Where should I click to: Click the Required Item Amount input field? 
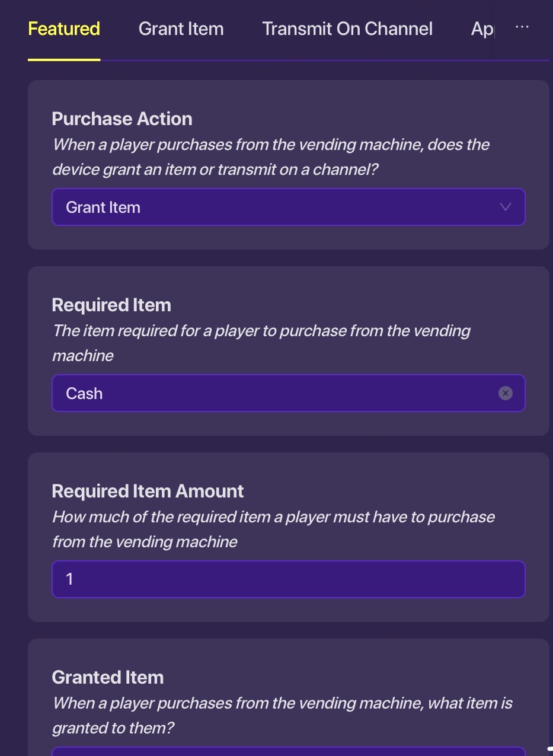288,579
